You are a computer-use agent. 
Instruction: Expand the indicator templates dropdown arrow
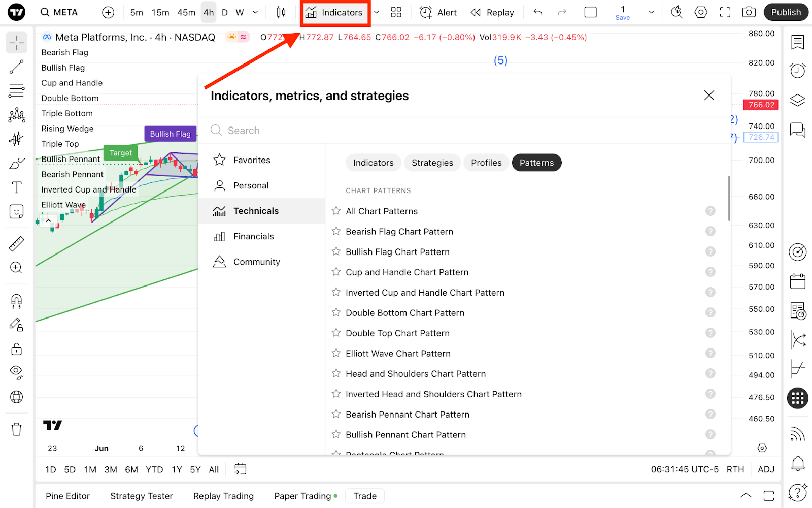pyautogui.click(x=377, y=12)
